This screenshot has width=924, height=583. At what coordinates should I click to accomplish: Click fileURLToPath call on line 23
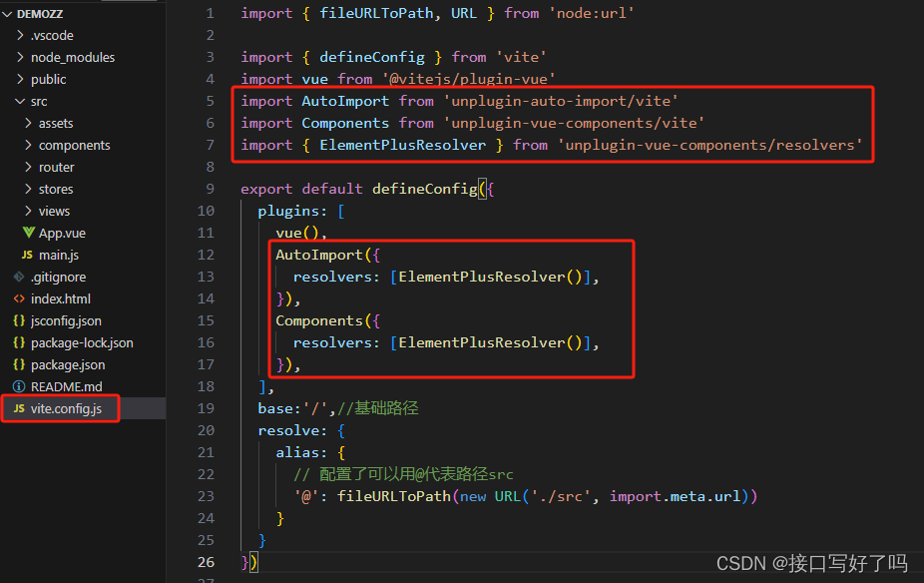[x=393, y=496]
